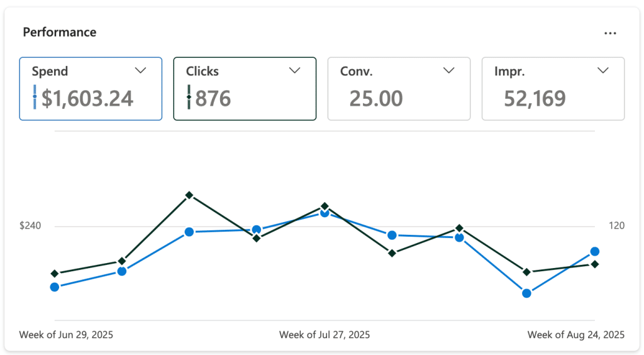644x355 pixels.
Task: Click the dark green Clicks legend marker icon
Action: coord(189,97)
